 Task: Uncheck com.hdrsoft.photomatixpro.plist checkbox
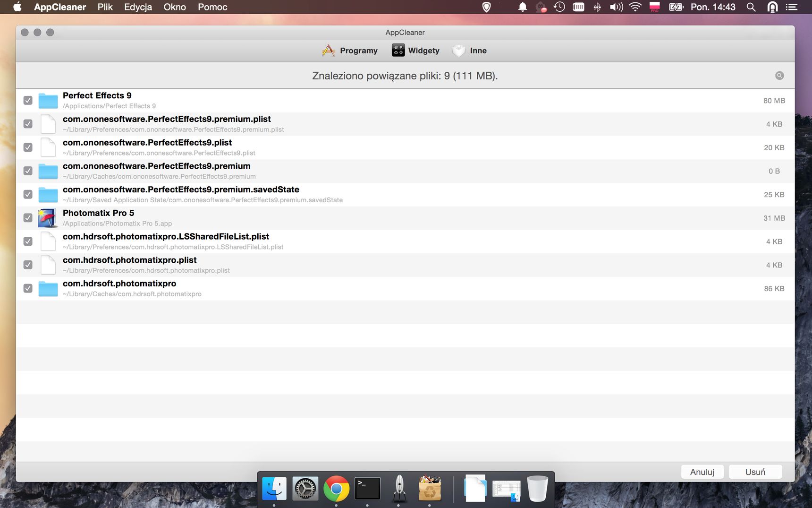[x=28, y=265]
